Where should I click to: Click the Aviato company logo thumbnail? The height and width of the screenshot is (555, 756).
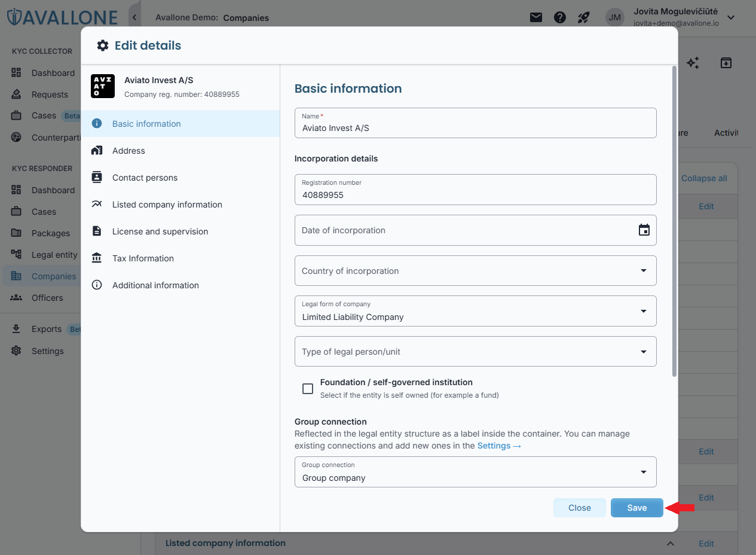point(103,86)
